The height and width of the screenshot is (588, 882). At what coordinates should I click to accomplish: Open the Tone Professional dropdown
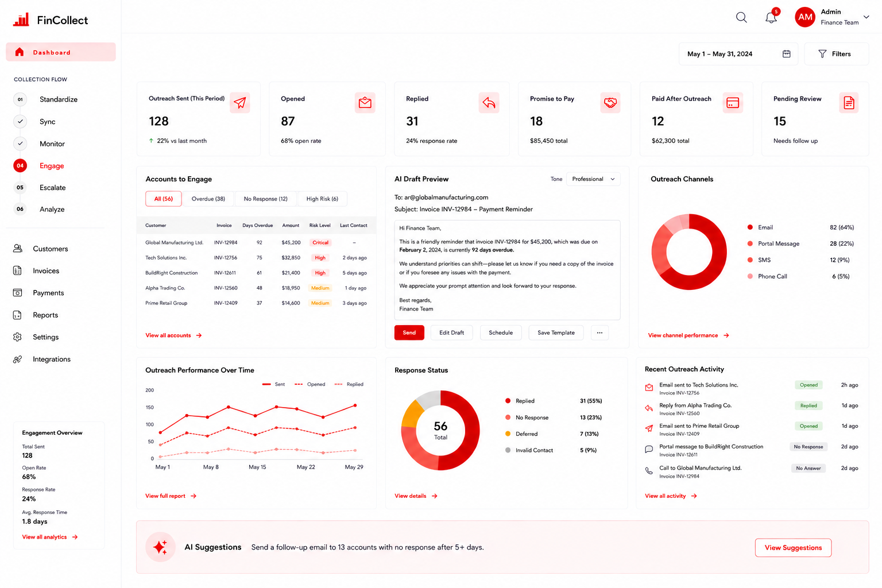pyautogui.click(x=593, y=179)
